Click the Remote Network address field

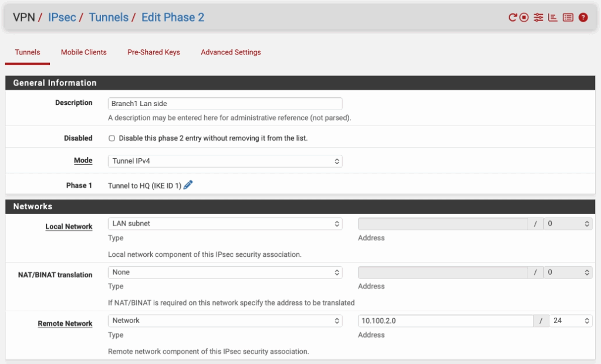coord(445,321)
